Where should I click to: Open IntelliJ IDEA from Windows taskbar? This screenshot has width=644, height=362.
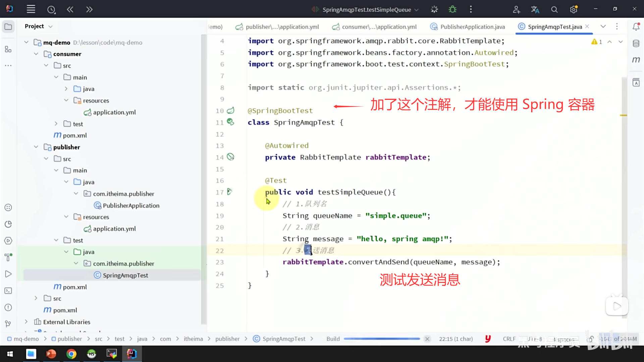132,354
